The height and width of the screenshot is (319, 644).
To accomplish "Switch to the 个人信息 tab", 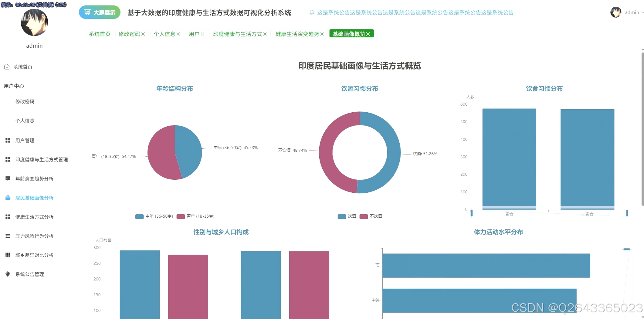I will click(164, 34).
